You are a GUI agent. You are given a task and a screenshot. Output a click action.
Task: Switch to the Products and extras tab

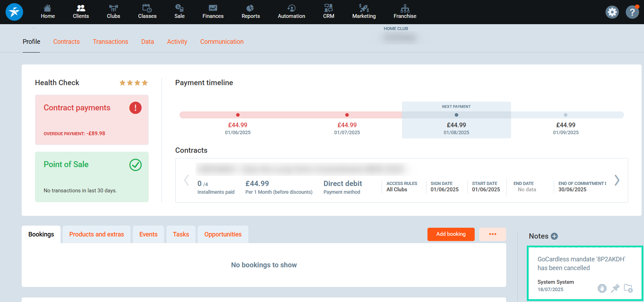click(x=97, y=234)
